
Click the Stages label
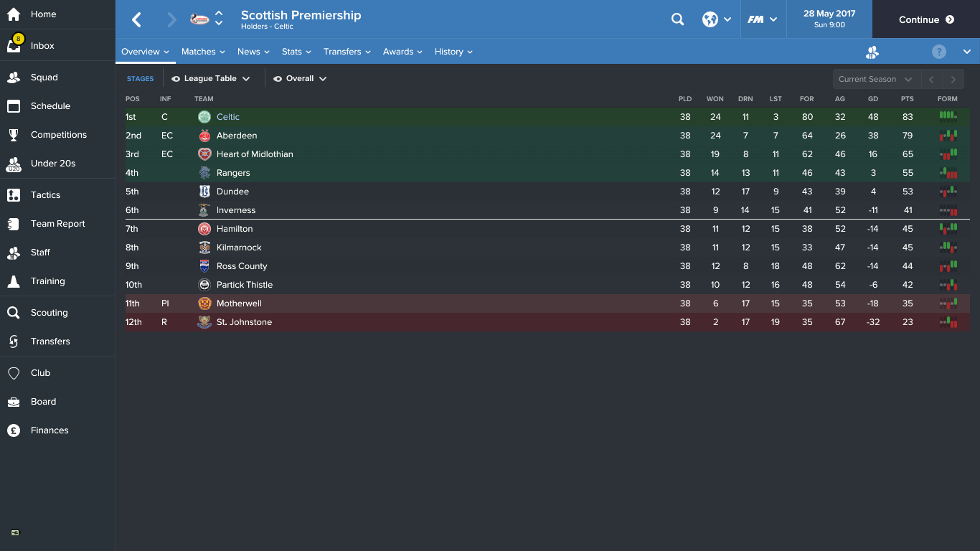coord(140,79)
